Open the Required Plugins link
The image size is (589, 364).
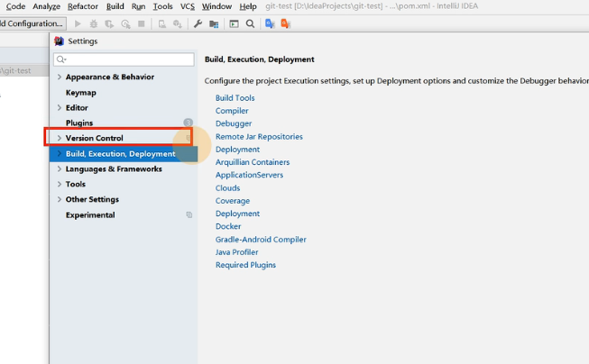point(245,265)
